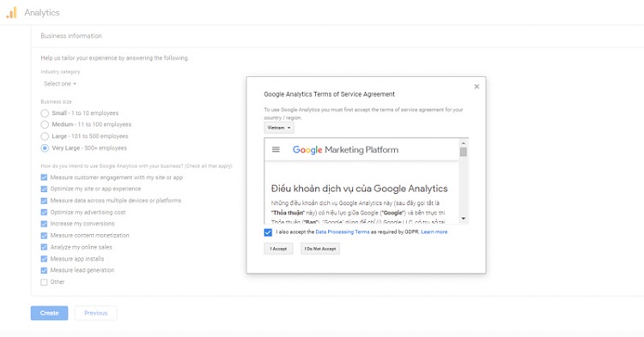
Task: Close the Terms of Service dialog
Action: pyautogui.click(x=477, y=87)
